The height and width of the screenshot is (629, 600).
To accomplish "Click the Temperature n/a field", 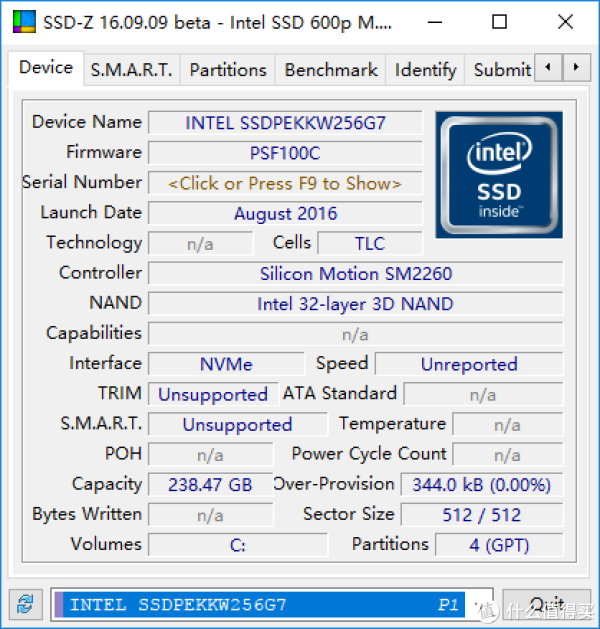I will pyautogui.click(x=508, y=424).
